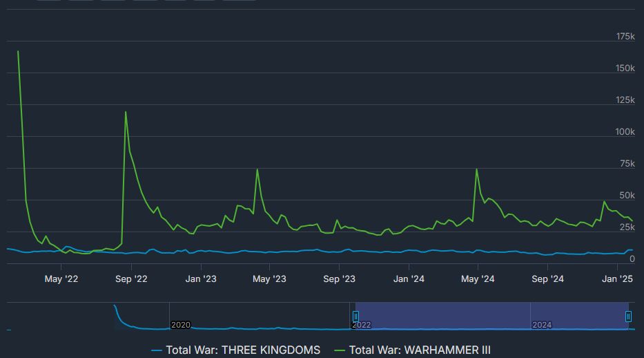Viewport: 644px width, 358px height.
Task: Click the Jan '24 axis label
Action: [x=409, y=279]
